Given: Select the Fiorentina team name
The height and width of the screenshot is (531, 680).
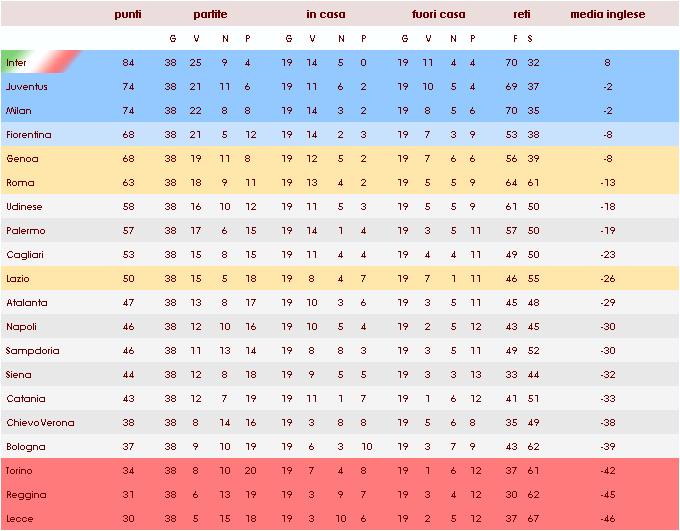Looking at the screenshot, I should click(x=29, y=134).
